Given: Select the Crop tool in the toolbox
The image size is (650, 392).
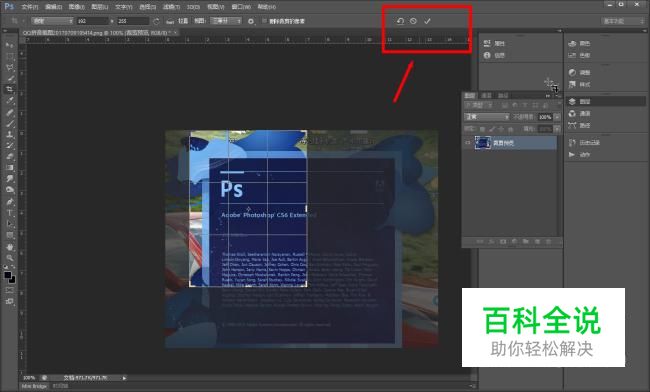Looking at the screenshot, I should point(10,89).
